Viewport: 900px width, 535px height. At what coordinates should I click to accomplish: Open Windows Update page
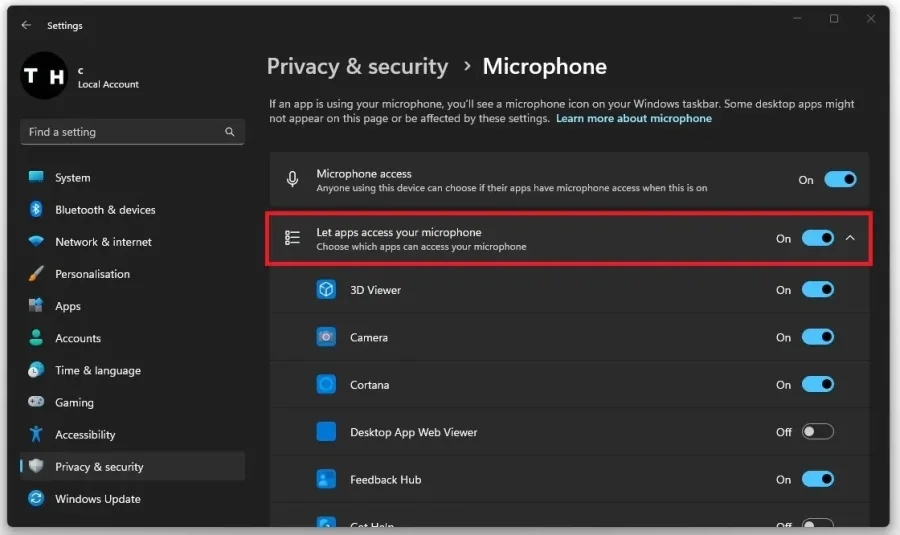(133, 499)
